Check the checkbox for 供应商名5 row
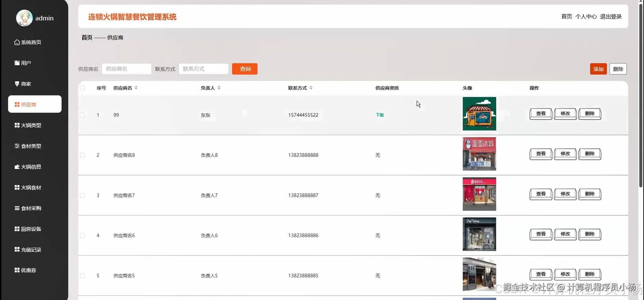The width and height of the screenshot is (644, 300). coord(82,276)
